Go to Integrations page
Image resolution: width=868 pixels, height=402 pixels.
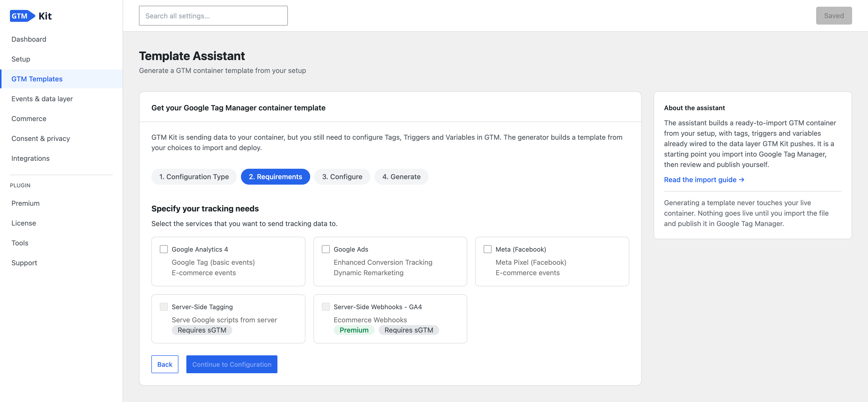[30, 158]
